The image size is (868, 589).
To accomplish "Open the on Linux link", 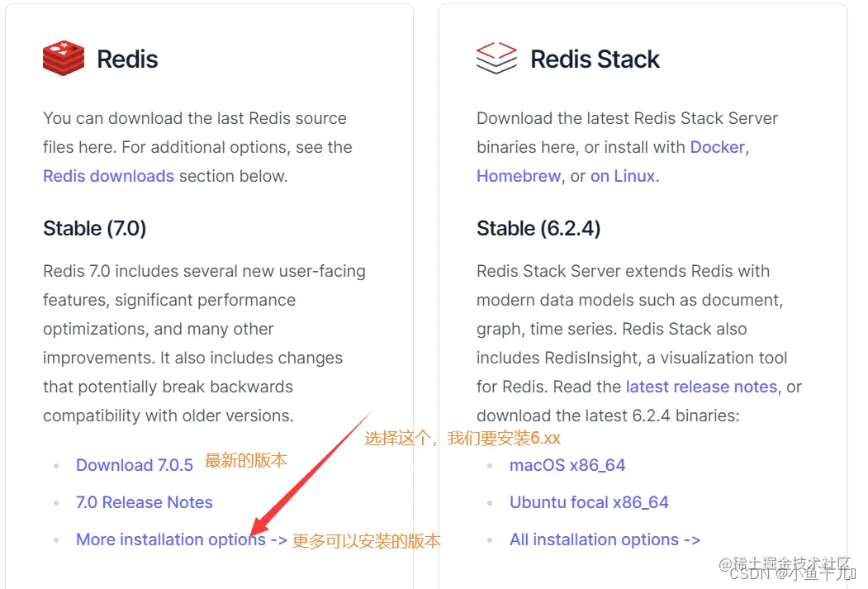I will (x=623, y=176).
